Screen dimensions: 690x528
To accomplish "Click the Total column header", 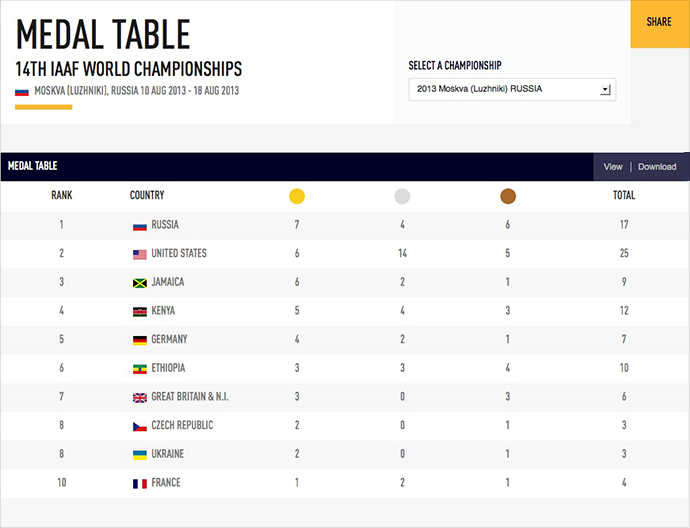I will [x=624, y=195].
